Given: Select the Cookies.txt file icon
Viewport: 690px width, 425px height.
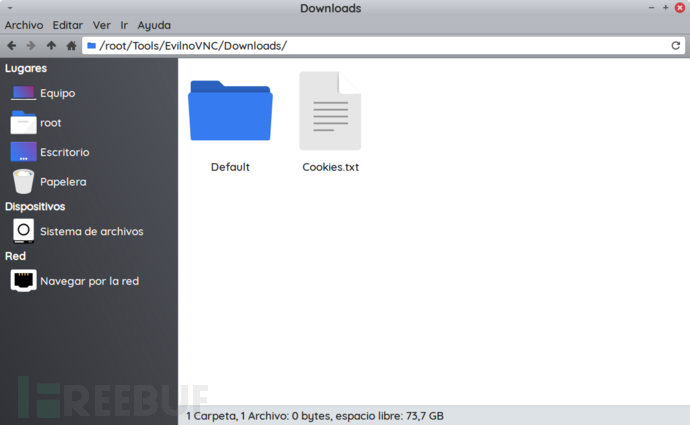Looking at the screenshot, I should pyautogui.click(x=330, y=111).
